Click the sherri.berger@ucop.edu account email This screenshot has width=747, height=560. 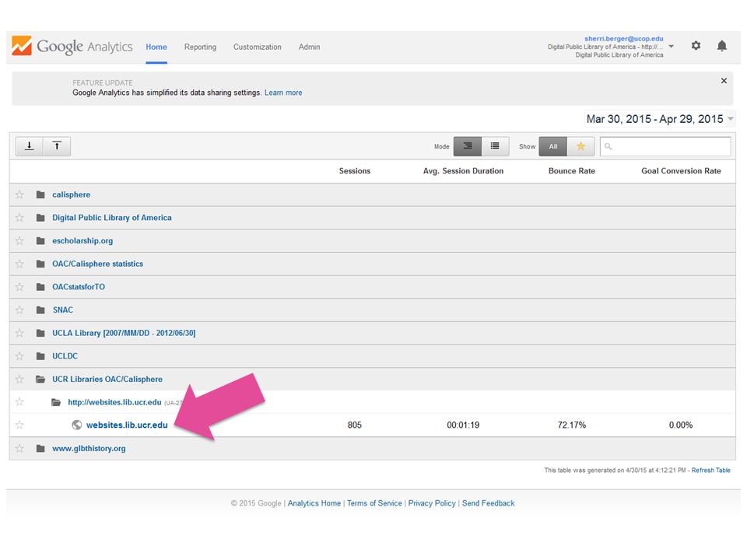click(623, 39)
